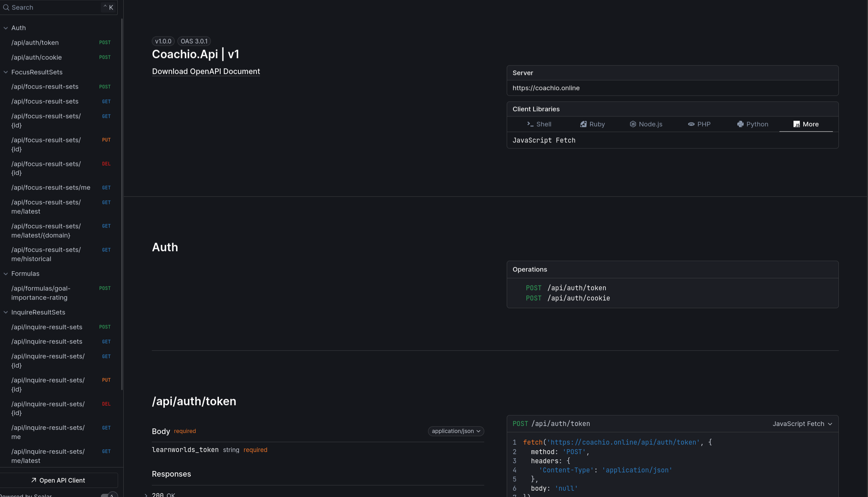Image resolution: width=868 pixels, height=497 pixels.
Task: Navigate to /api/inquire-result-sets/me/latest endpoint
Action: coord(60,456)
